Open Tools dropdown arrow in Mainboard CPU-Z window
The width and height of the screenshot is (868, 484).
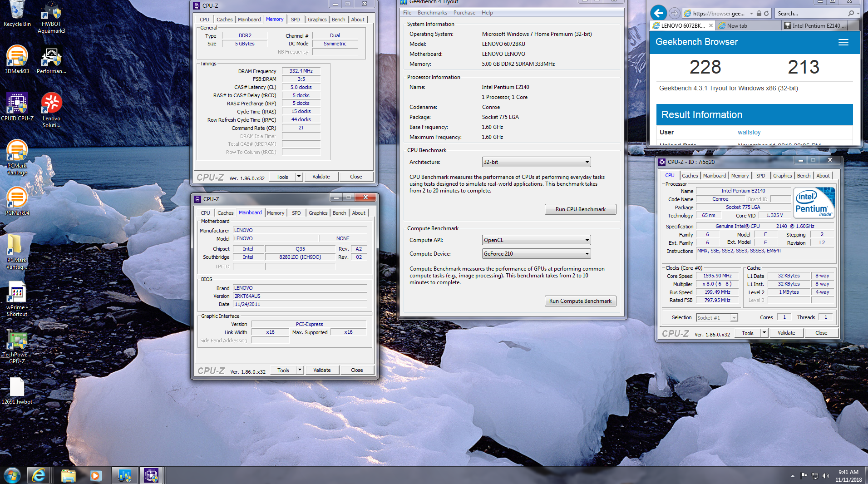(x=300, y=370)
